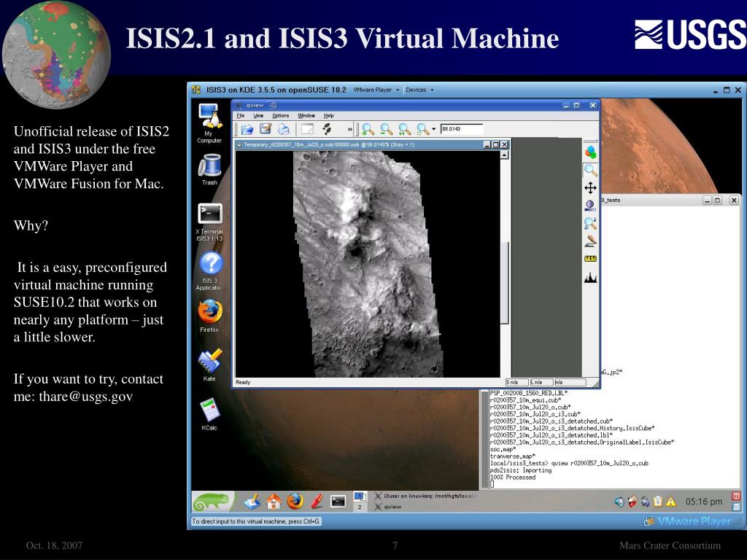Click the volume speaker tray icon
The image size is (747, 560).
click(x=619, y=502)
